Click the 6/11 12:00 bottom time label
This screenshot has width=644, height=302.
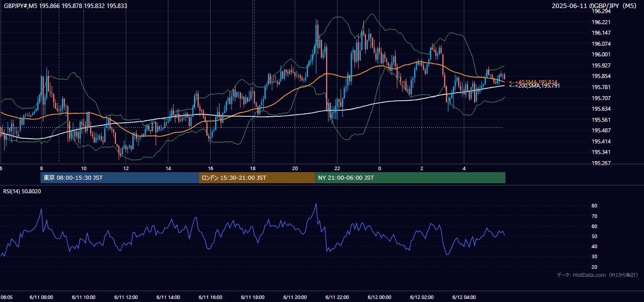126,297
